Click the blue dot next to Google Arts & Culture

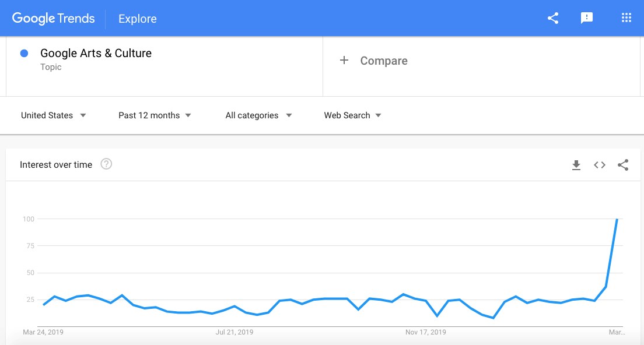24,54
